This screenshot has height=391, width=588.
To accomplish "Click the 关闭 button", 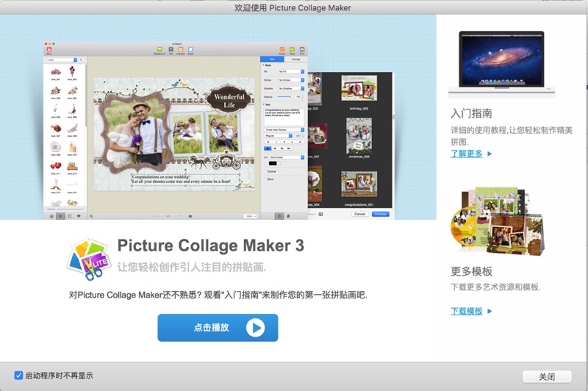I will point(547,377).
